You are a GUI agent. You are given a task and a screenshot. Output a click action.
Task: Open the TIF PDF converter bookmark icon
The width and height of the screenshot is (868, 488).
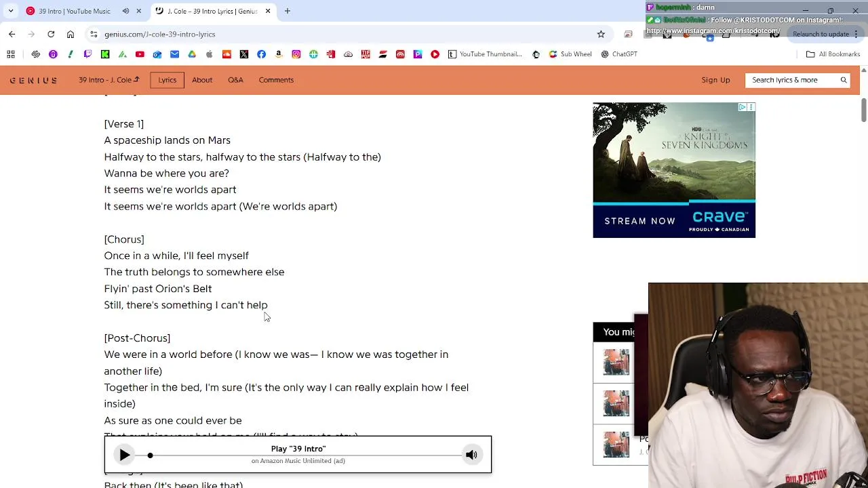(x=366, y=54)
